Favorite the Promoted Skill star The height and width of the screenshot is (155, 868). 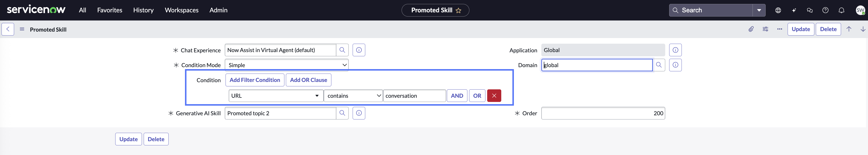tap(458, 10)
